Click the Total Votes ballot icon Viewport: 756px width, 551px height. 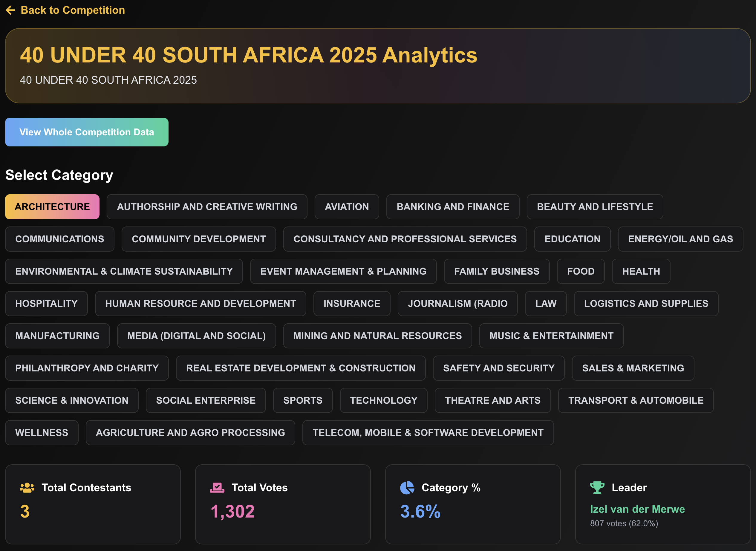pyautogui.click(x=217, y=488)
